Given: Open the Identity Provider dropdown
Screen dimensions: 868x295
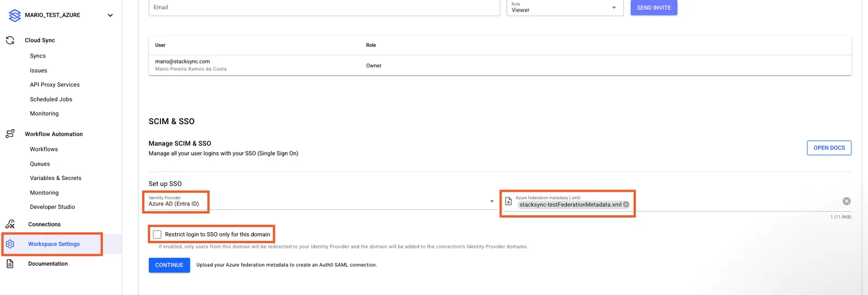Looking at the screenshot, I should coord(322,201).
